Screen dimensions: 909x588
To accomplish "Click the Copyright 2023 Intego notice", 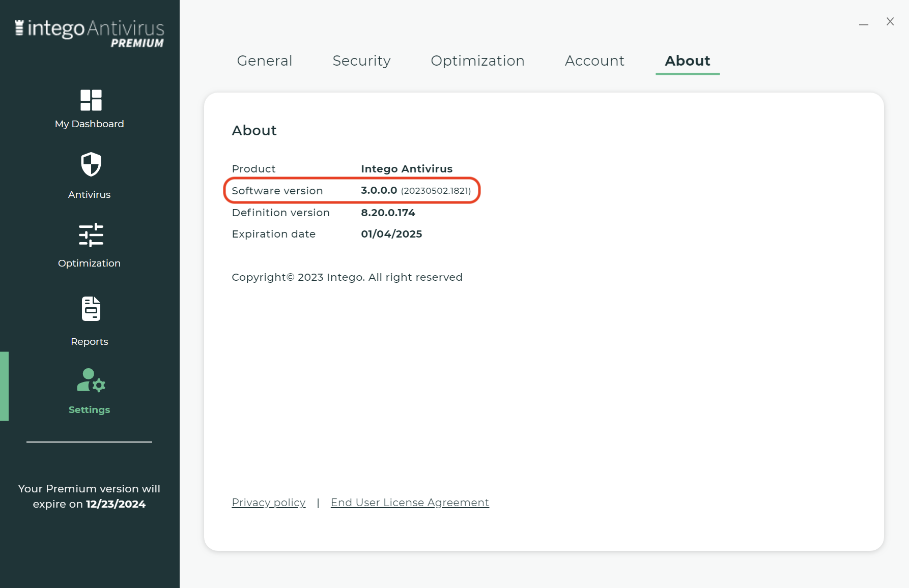I will tap(347, 277).
